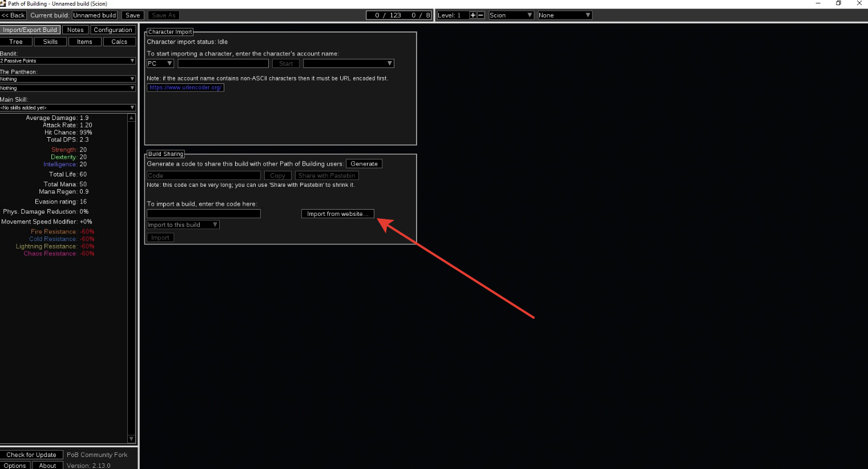Open the Main Skill dropdown
The image size is (868, 469).
pyautogui.click(x=67, y=107)
